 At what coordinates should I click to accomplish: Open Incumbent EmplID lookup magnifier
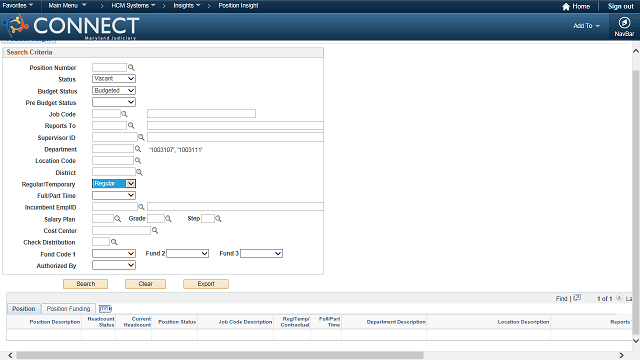tap(141, 207)
